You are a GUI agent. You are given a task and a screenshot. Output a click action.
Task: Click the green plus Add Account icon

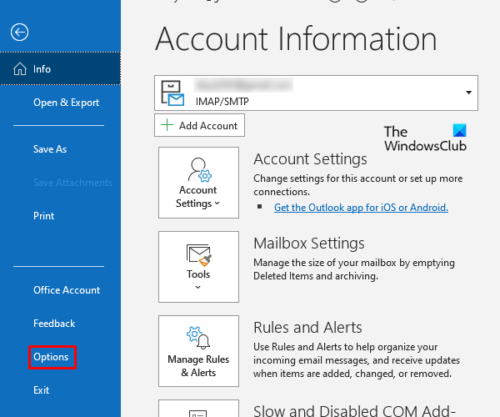pos(167,125)
